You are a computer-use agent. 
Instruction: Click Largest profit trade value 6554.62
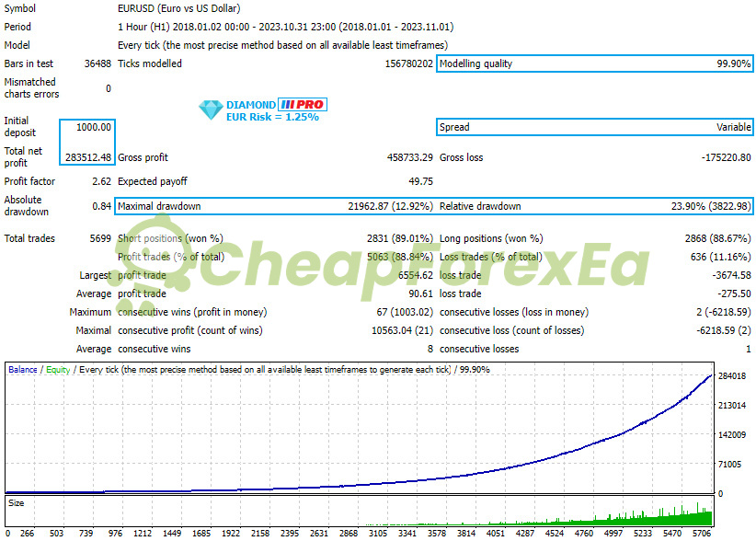(x=416, y=275)
